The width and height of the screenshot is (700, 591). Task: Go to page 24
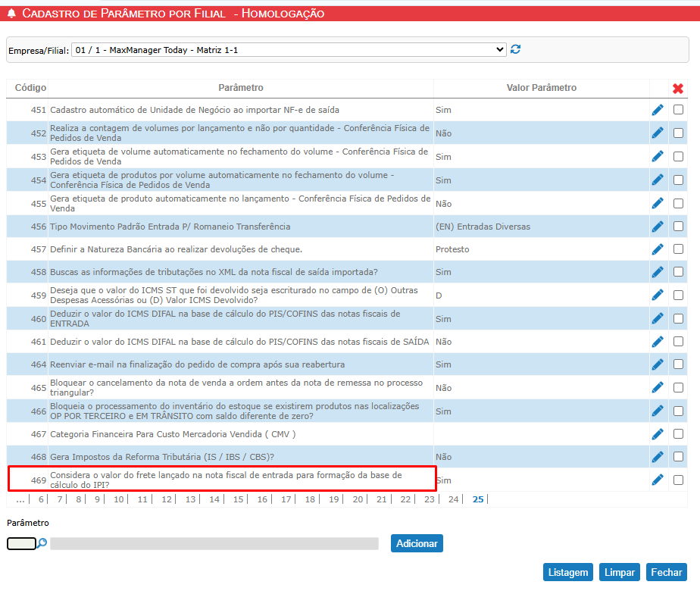pos(453,499)
